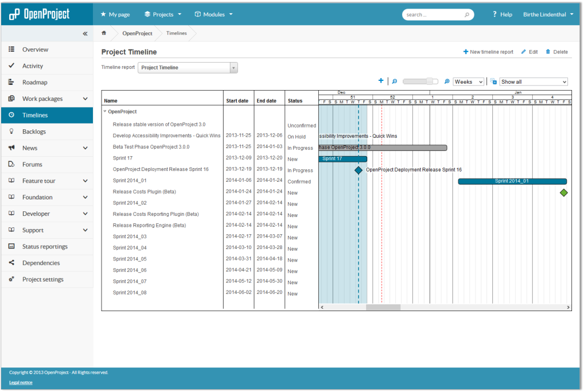Click the timeline zoom slider handle

coord(430,81)
